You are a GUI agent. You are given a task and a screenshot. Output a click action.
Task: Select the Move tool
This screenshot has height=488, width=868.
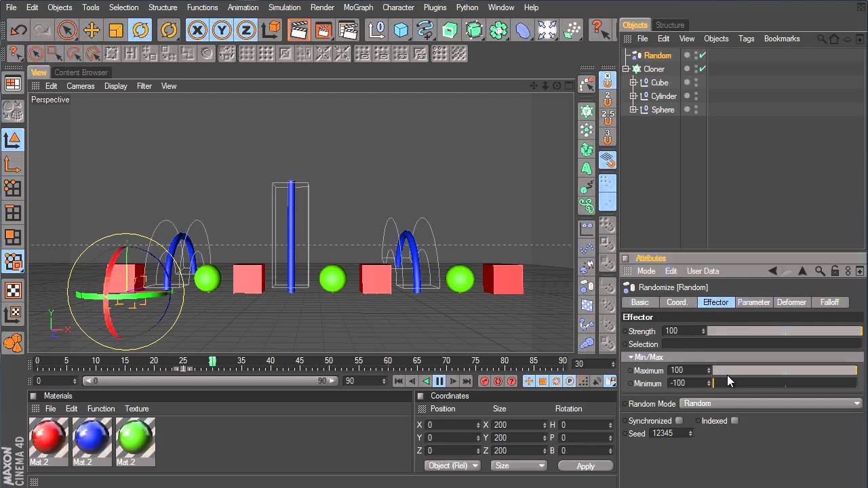pyautogui.click(x=91, y=30)
